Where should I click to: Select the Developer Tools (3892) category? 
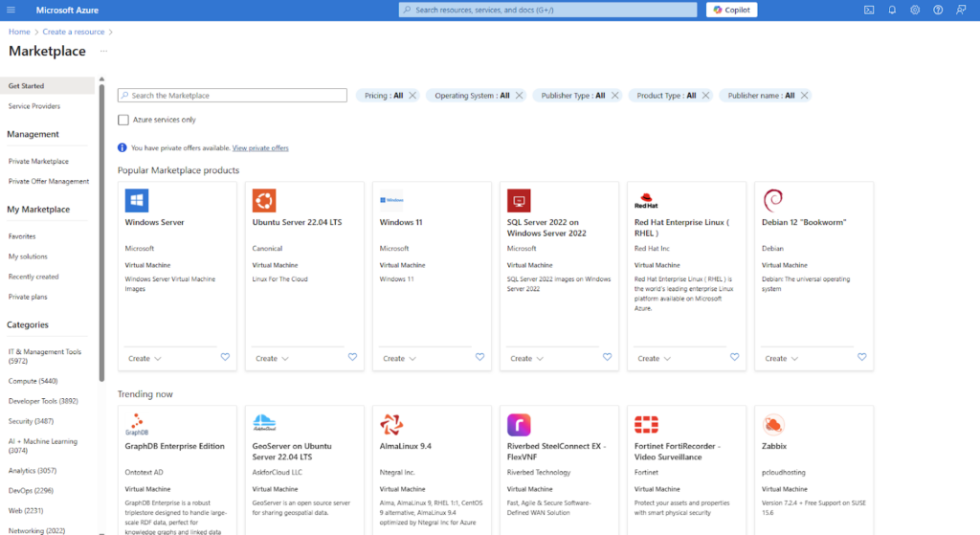click(x=43, y=401)
